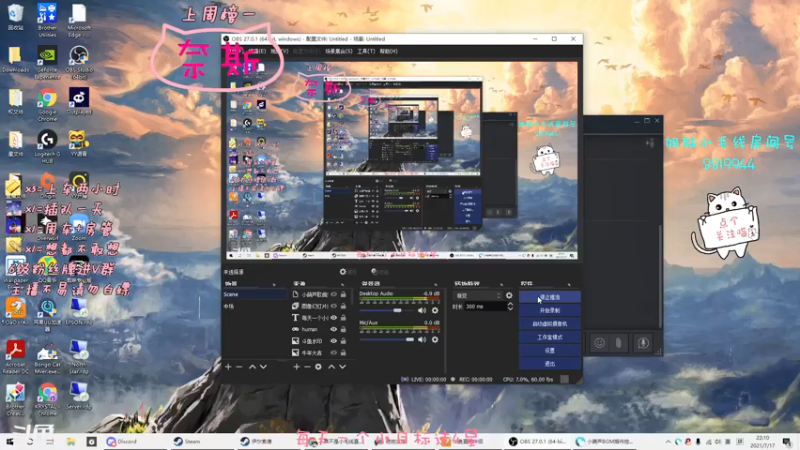The width and height of the screenshot is (800, 450).
Task: Click the Start Recording button
Action: coord(549,310)
